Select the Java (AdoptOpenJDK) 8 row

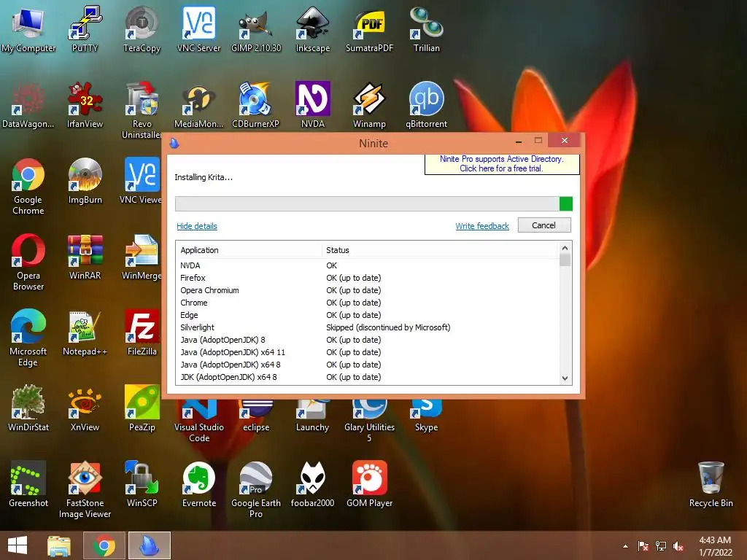[368, 340]
